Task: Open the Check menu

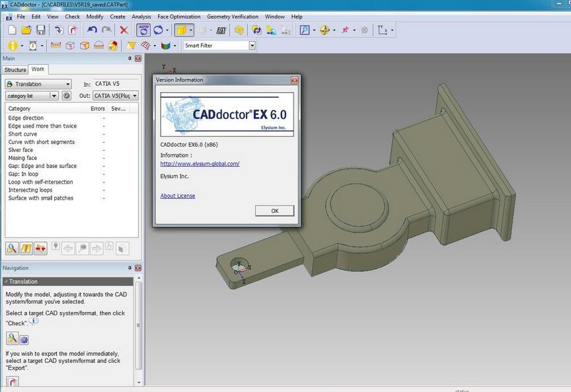Action: click(72, 17)
